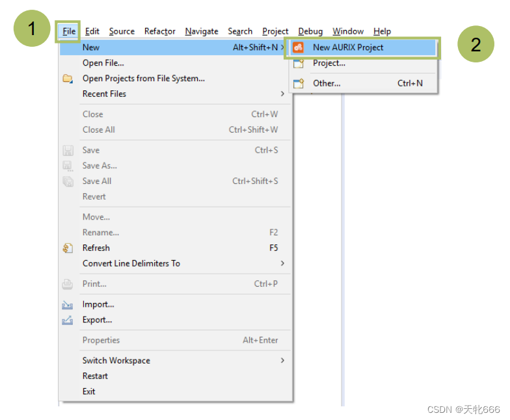Select the Close All entry

tap(176, 130)
